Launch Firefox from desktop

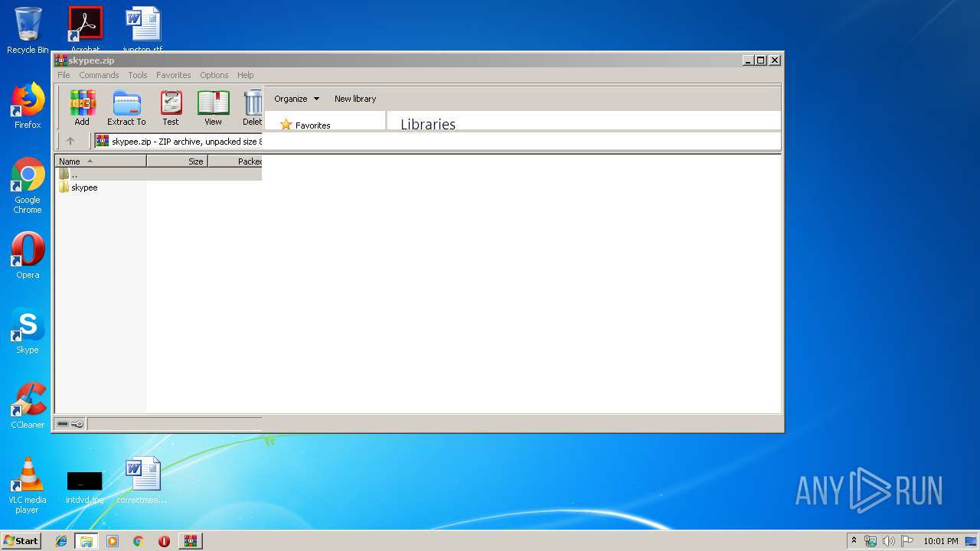click(x=28, y=106)
